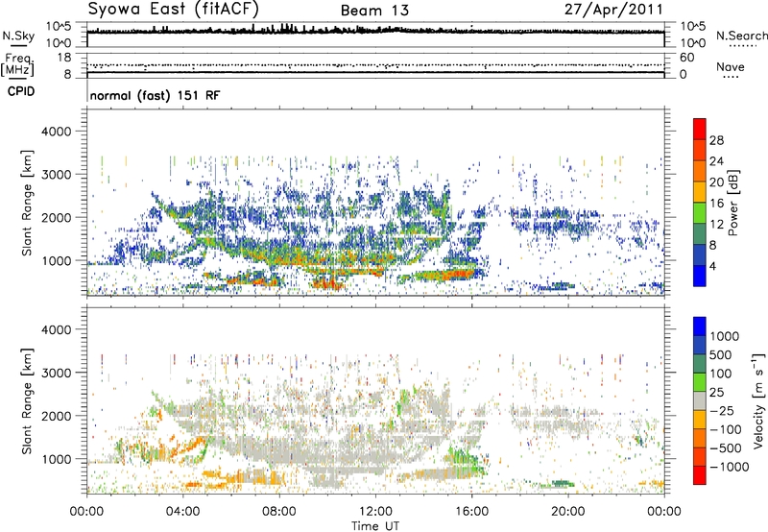The image size is (768, 532).
Task: Click the '500' label on Velocity colorbar
Action: (721, 355)
